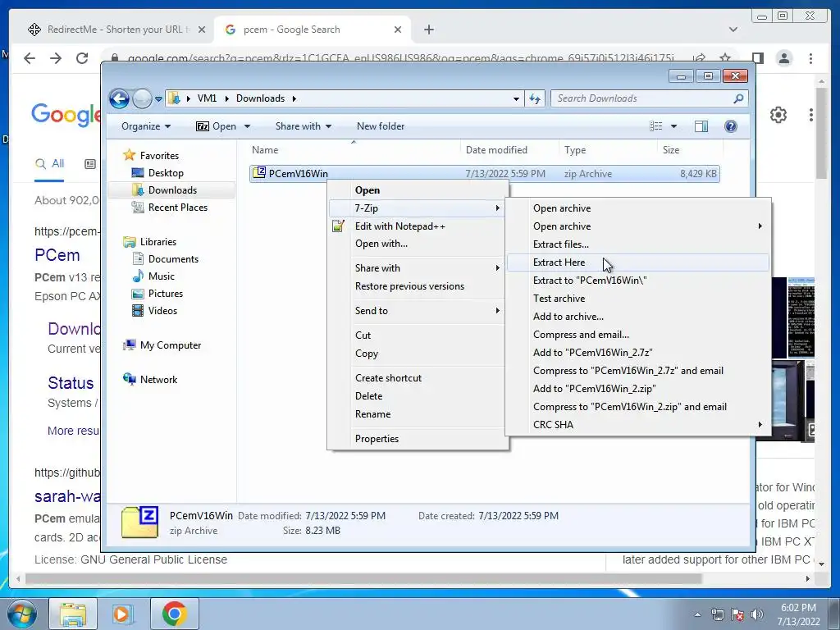The height and width of the screenshot is (630, 840).
Task: Click New folder in Explorer toolbar
Action: tap(381, 126)
